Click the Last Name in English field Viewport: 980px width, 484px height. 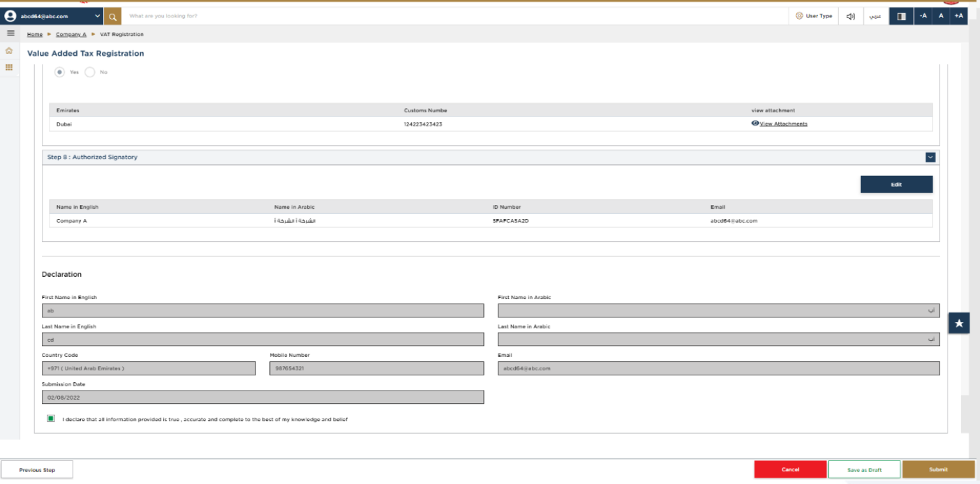(x=263, y=340)
